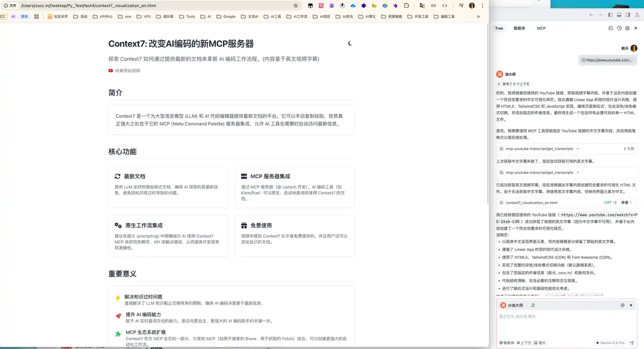The image size is (644, 349).
Task: Click the 油大师 agent avatar in chat
Action: 500,74
